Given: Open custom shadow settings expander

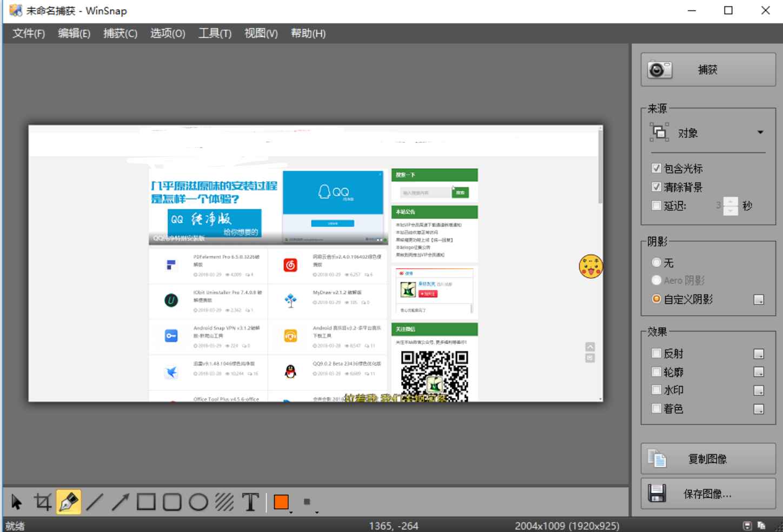Looking at the screenshot, I should tap(759, 298).
